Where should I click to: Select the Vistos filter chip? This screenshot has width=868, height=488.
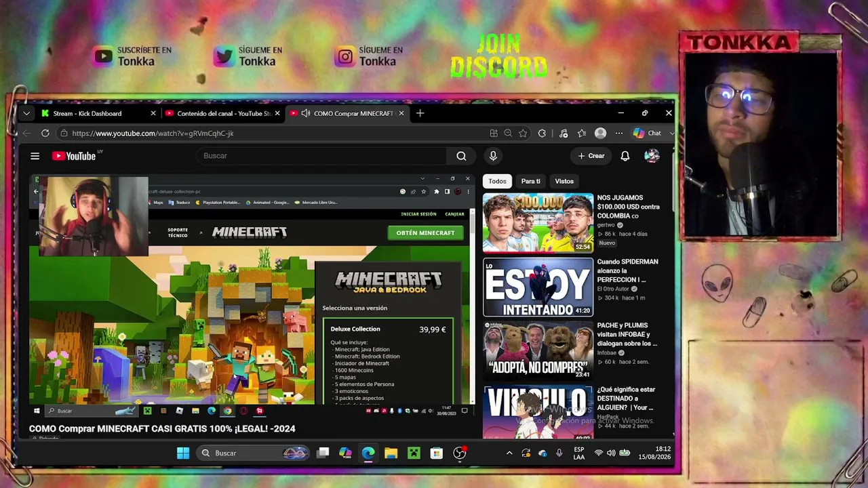(564, 181)
